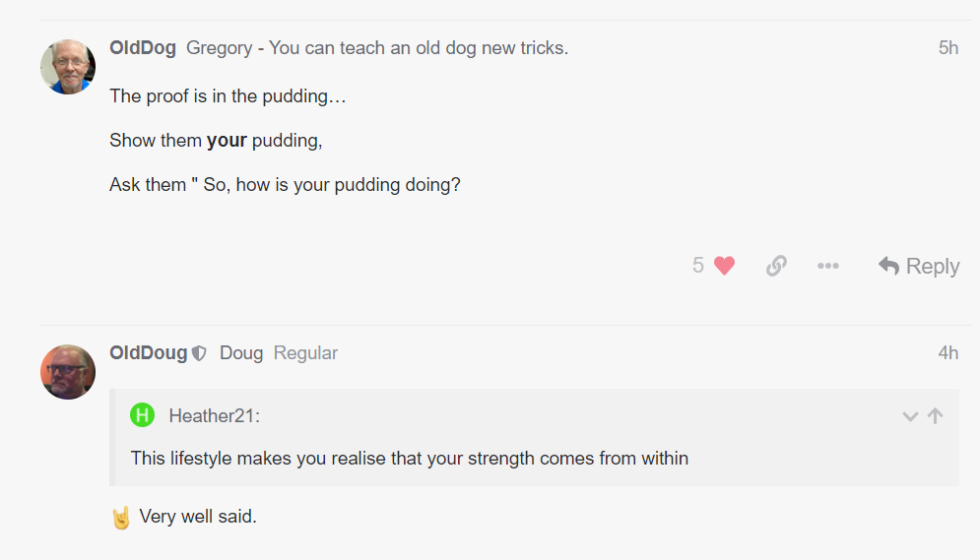The height and width of the screenshot is (560, 980).
Task: Show who liked via the 5 count
Action: (698, 266)
